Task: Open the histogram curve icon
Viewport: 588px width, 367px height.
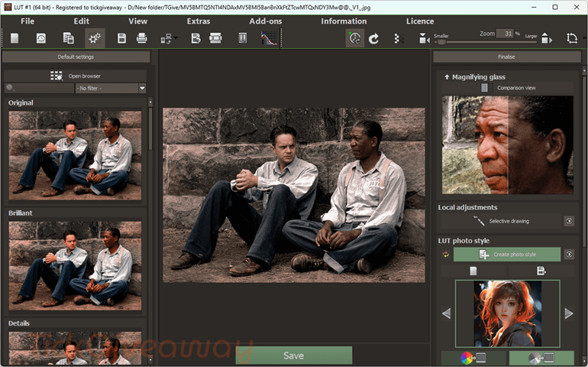Action: [x=269, y=38]
